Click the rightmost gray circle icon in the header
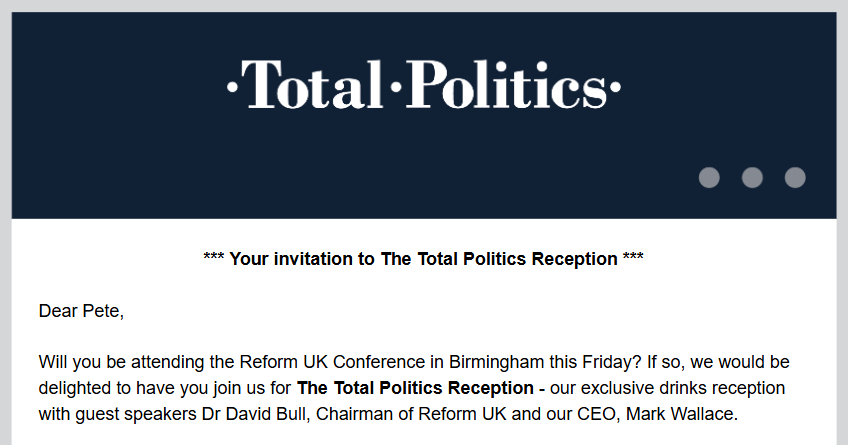Image resolution: width=848 pixels, height=445 pixels. (x=795, y=178)
